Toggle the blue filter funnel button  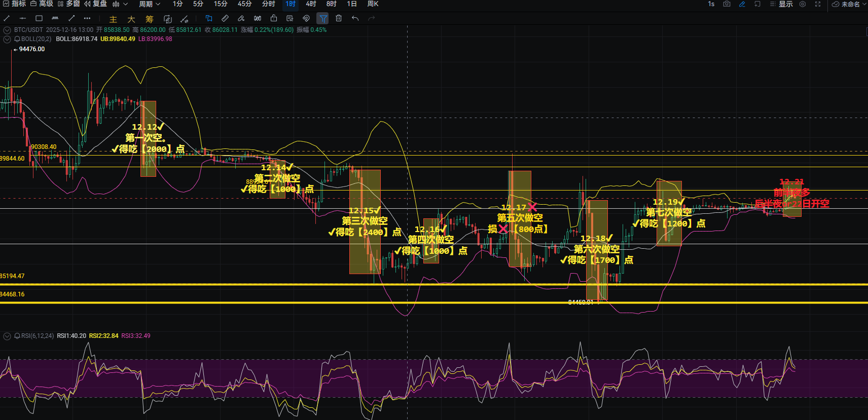click(323, 19)
